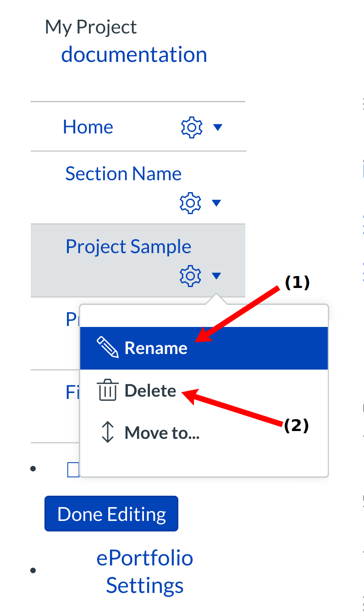This screenshot has width=364, height=614.
Task: Click the My Project title text
Action: pos(91,27)
